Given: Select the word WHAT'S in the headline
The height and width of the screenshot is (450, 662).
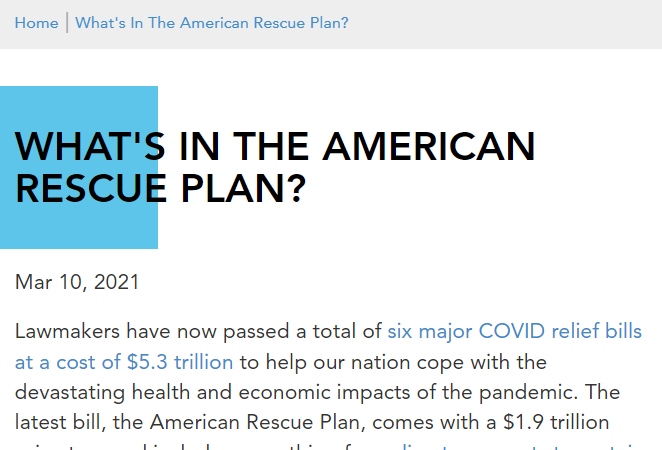Looking at the screenshot, I should pyautogui.click(x=90, y=146).
